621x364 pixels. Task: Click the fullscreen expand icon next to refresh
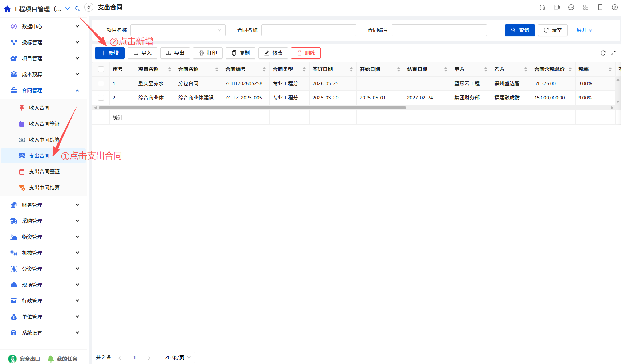[x=613, y=53]
